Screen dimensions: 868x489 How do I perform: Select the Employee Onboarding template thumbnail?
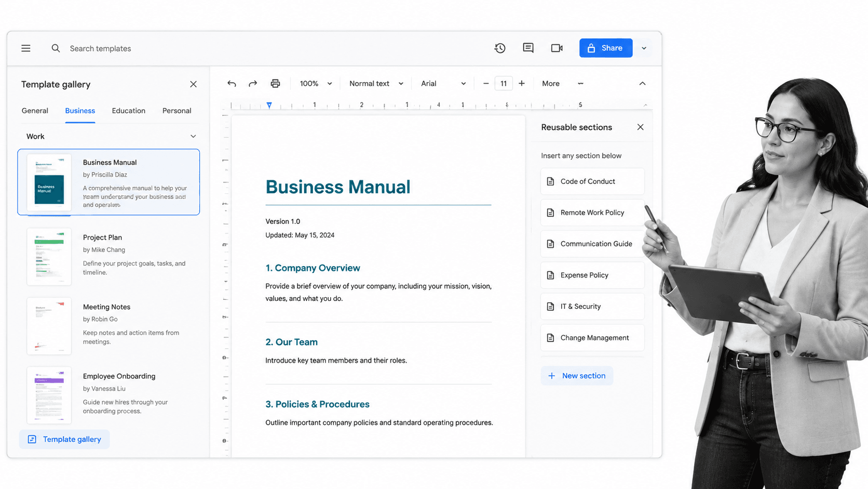click(49, 395)
